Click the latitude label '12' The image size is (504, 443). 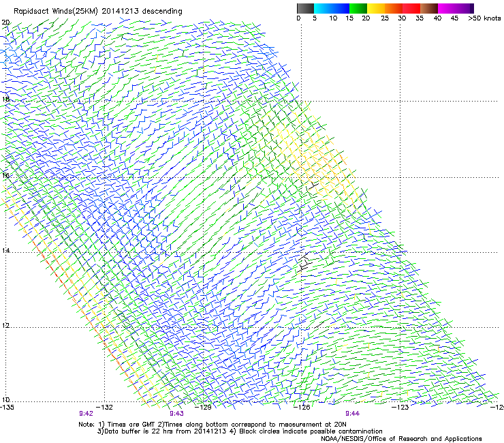[5, 325]
